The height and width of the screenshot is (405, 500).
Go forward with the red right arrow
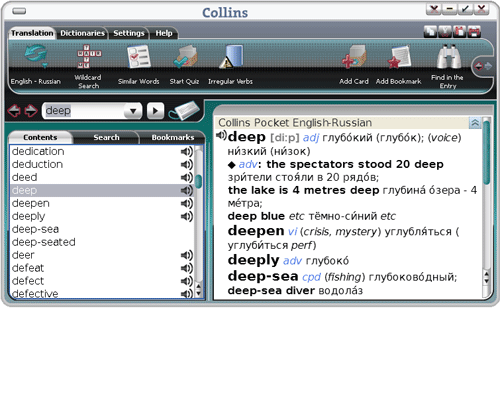tap(31, 111)
